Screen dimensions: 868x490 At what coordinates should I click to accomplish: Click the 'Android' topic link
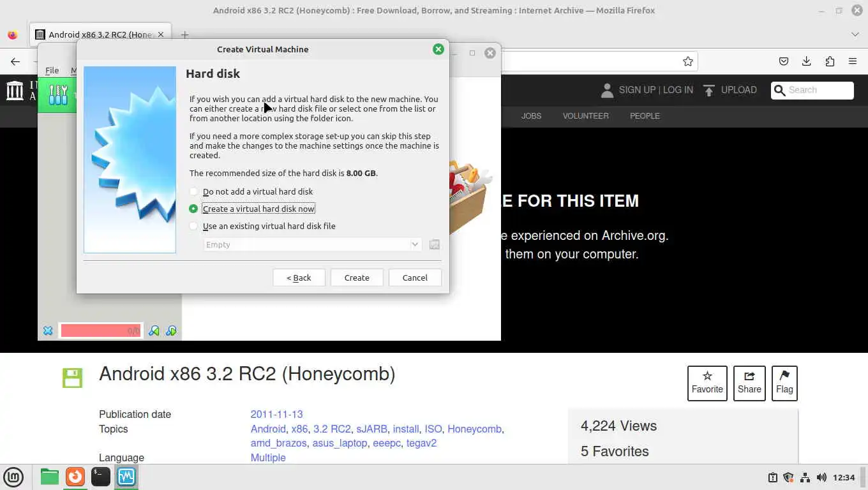[x=268, y=429]
